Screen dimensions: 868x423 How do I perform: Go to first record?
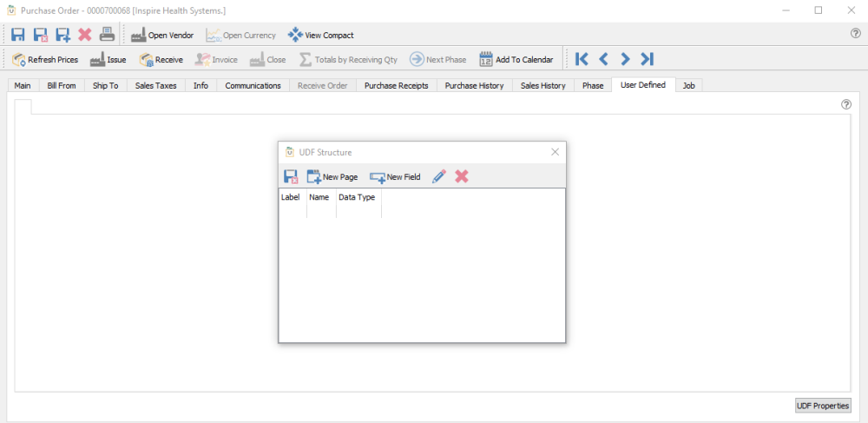tap(582, 59)
